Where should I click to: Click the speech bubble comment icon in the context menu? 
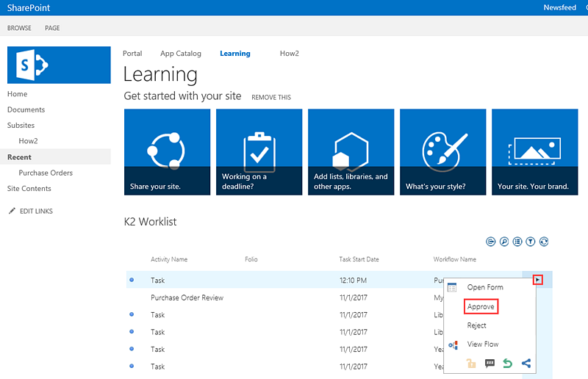coord(490,363)
